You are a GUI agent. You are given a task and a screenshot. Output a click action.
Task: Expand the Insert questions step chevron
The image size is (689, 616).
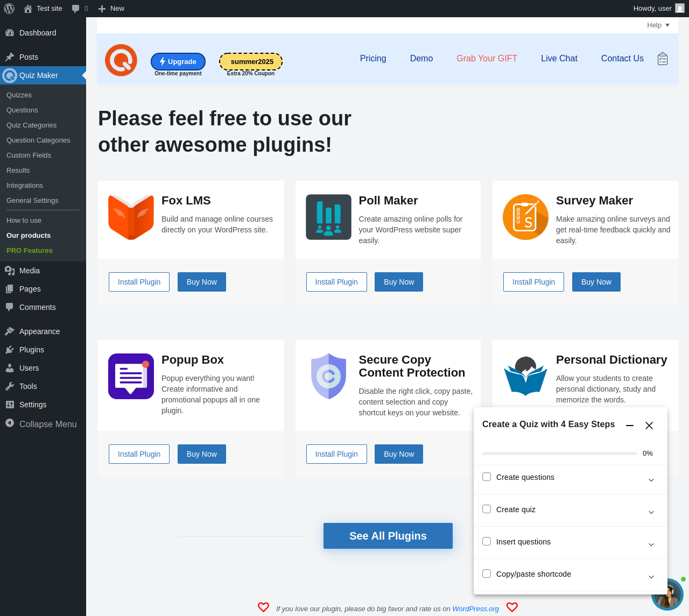pyautogui.click(x=651, y=544)
